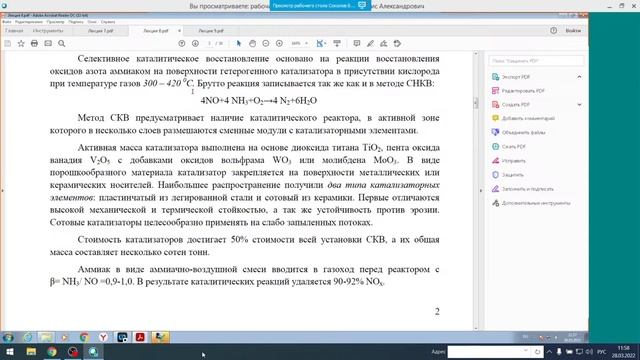
Task: Click the address bar refresh icon on taskbar
Action: [x=537, y=351]
